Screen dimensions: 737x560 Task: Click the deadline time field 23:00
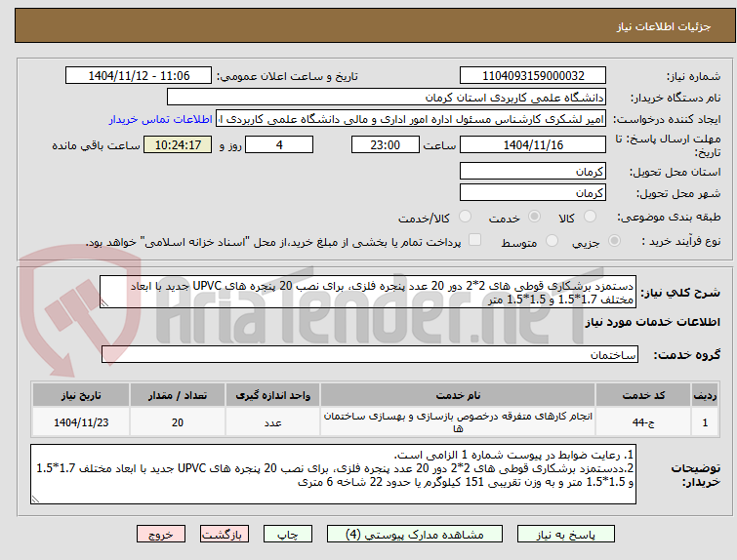coord(386,144)
